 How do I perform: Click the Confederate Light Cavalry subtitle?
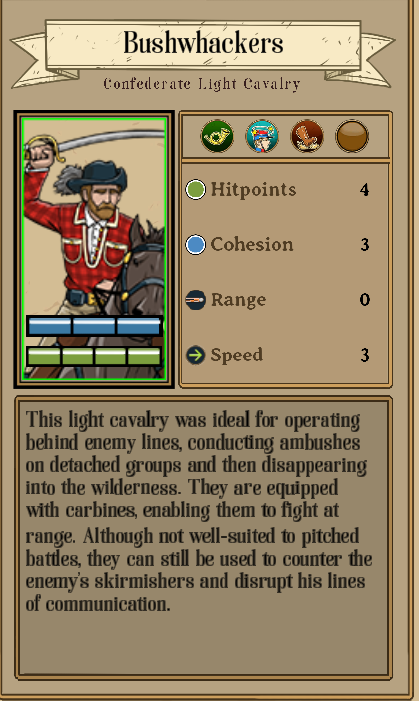pyautogui.click(x=202, y=84)
